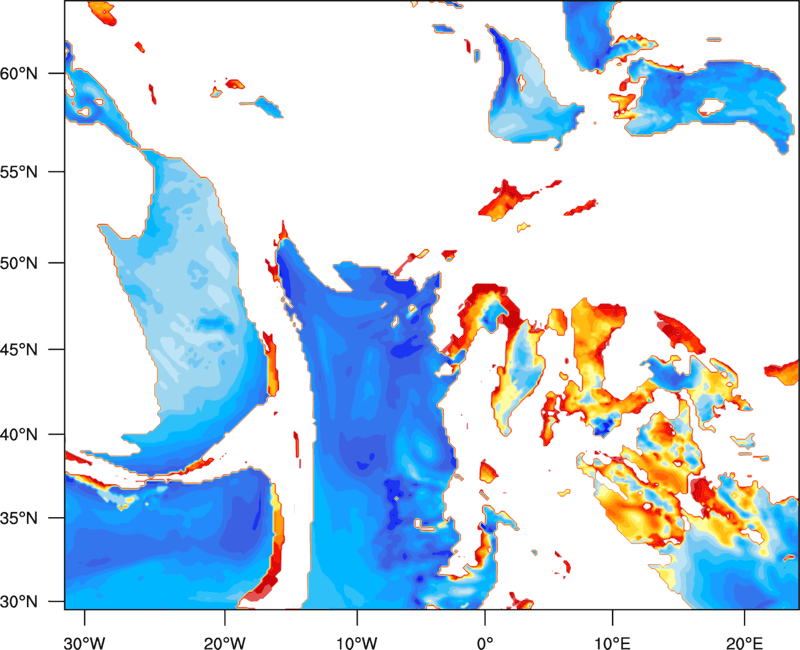Click the 10°E longitude label

(612, 643)
